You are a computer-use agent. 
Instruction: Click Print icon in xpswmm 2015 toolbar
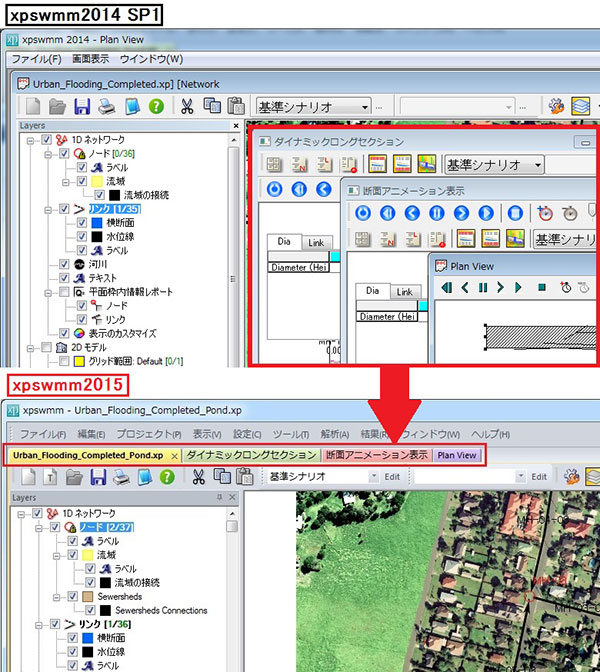click(122, 477)
